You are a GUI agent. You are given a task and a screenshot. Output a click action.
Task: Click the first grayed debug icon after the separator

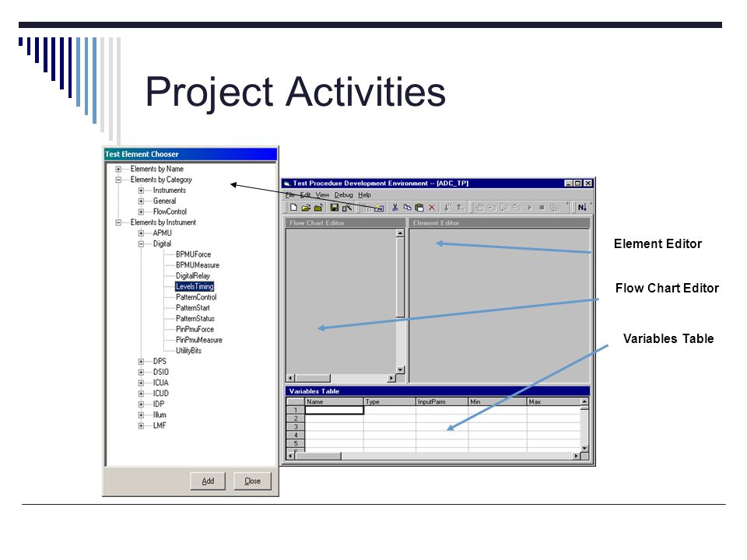click(x=480, y=208)
